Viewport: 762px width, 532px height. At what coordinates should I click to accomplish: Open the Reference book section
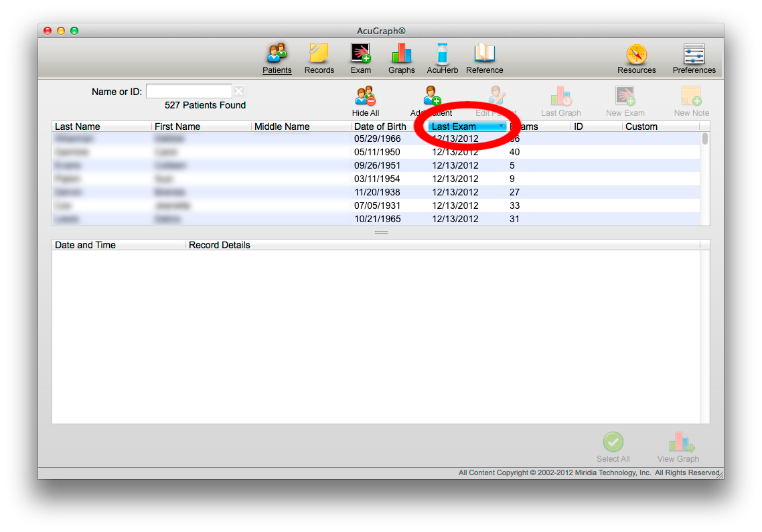[x=485, y=58]
